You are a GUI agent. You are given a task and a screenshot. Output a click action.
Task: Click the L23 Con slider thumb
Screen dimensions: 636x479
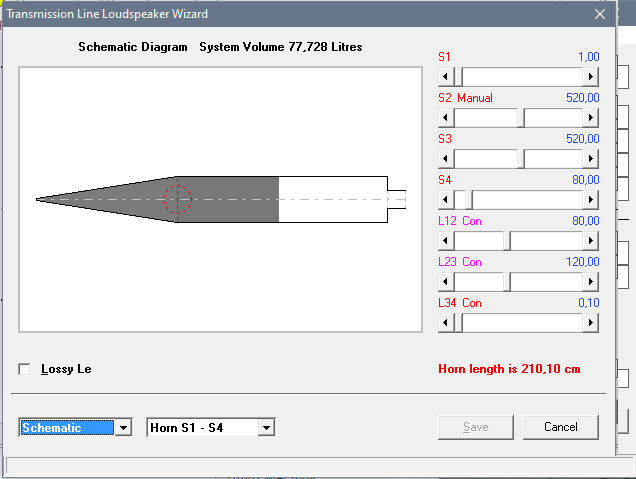[509, 281]
